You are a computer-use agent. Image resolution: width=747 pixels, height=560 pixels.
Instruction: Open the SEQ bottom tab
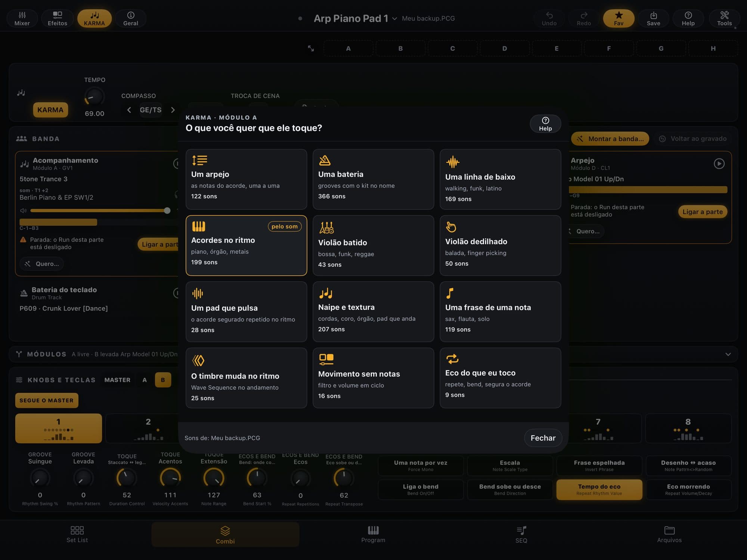521,534
